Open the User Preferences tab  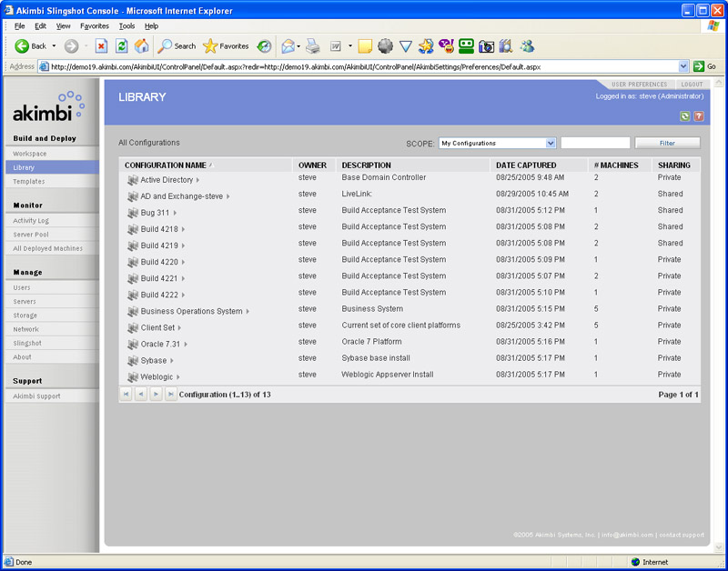(x=640, y=85)
